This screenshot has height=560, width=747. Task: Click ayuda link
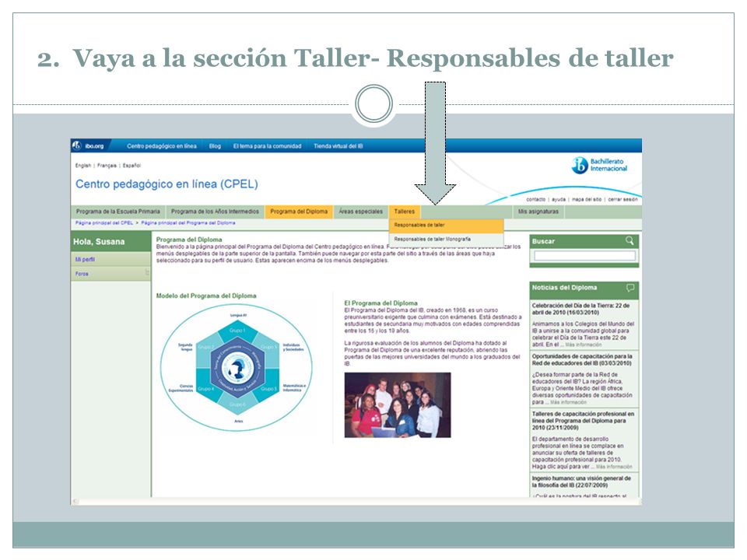tap(559, 200)
